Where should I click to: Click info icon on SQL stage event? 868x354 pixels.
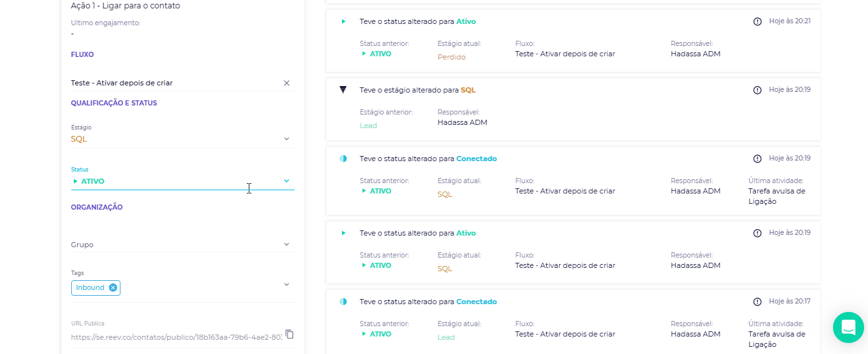pyautogui.click(x=757, y=90)
